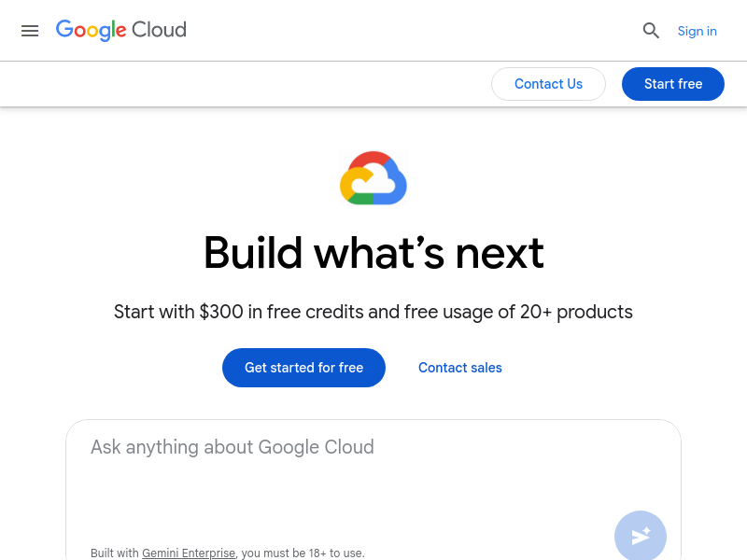Click the Sign in link
747x560 pixels.
[x=697, y=31]
